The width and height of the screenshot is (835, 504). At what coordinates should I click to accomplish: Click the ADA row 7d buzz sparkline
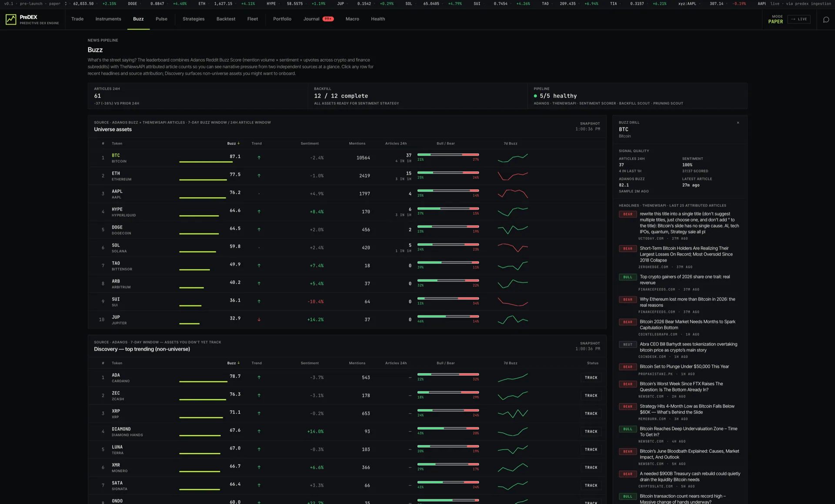coord(513,378)
